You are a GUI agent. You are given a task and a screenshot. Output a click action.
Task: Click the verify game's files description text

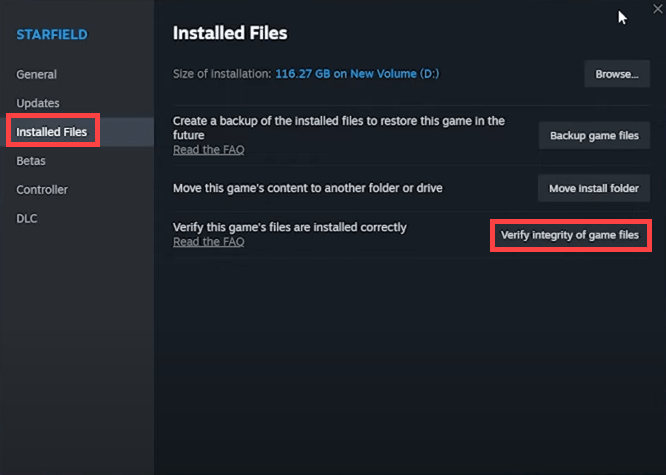tap(290, 227)
